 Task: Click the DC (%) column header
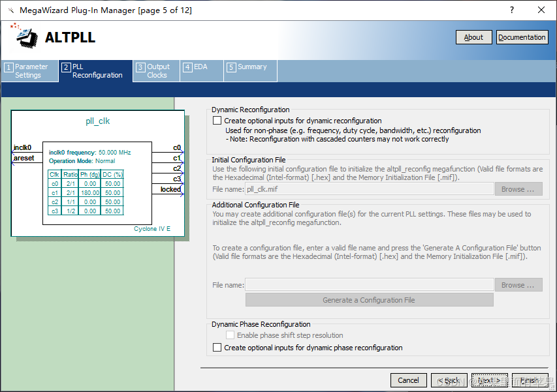pos(112,175)
